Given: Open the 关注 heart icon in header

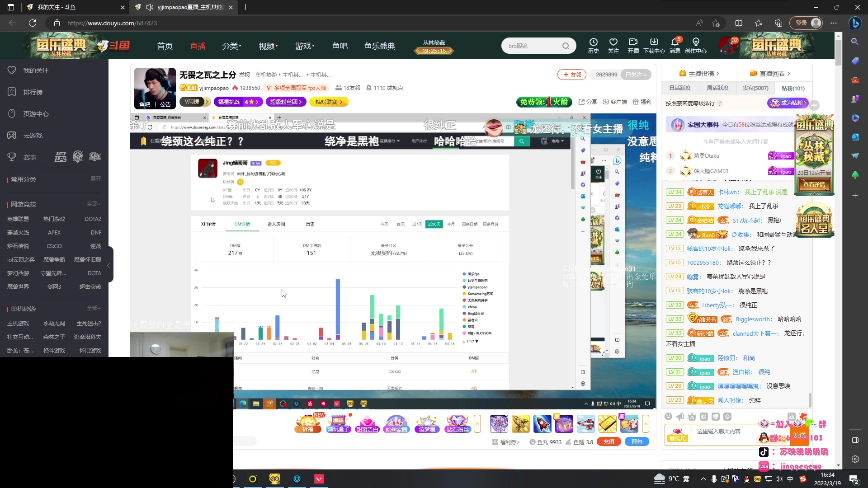Looking at the screenshot, I should click(613, 45).
